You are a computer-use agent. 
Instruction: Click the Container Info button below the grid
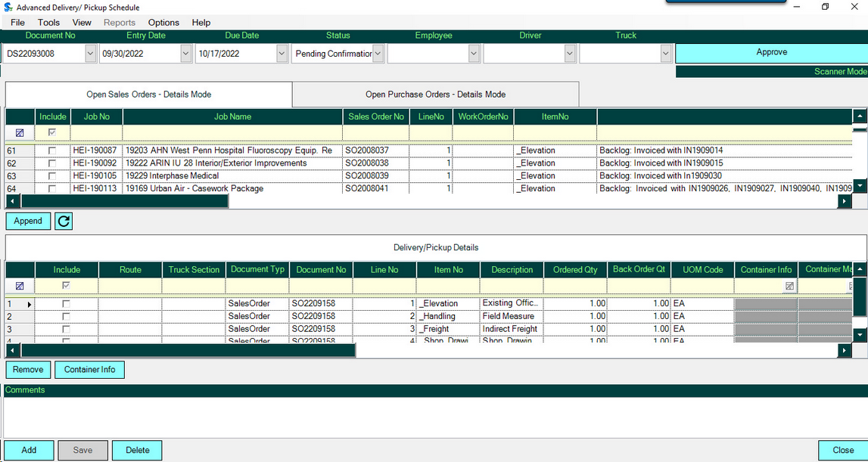coord(89,370)
